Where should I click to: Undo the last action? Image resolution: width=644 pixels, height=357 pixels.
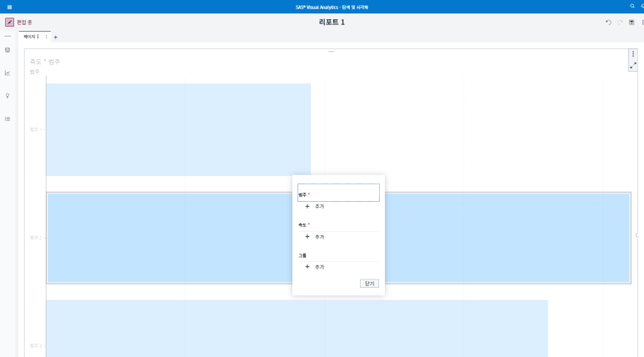point(608,23)
